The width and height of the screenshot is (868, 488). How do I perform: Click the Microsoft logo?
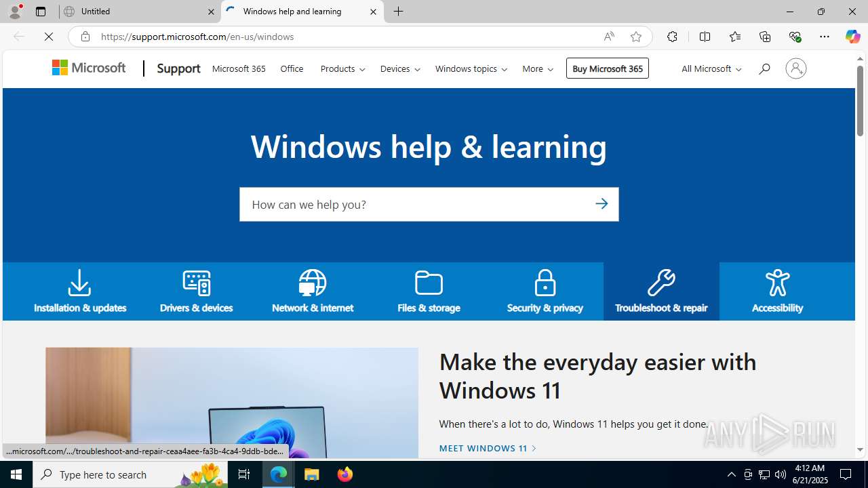(x=89, y=68)
